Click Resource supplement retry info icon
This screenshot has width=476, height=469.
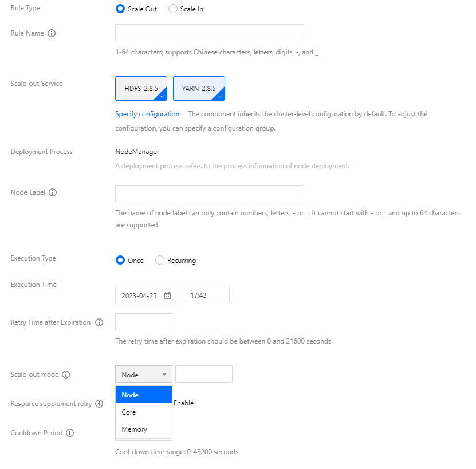(x=99, y=404)
